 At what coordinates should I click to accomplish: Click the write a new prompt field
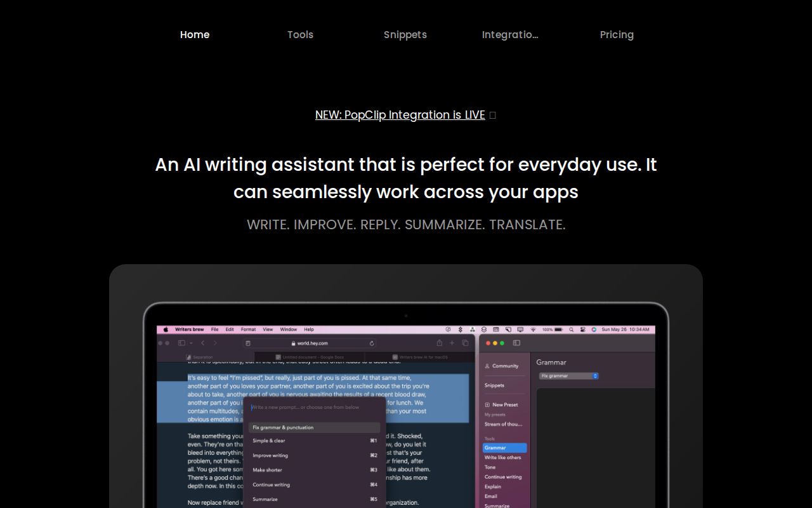(x=304, y=407)
